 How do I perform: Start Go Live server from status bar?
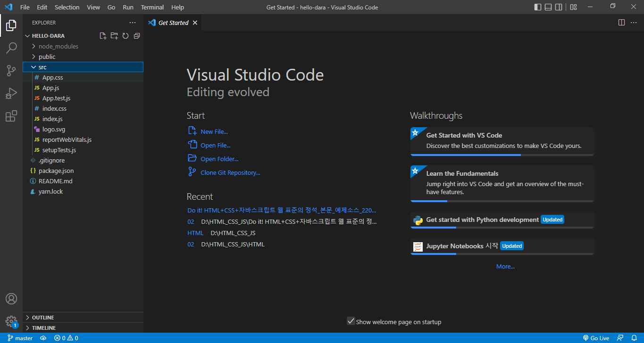596,338
